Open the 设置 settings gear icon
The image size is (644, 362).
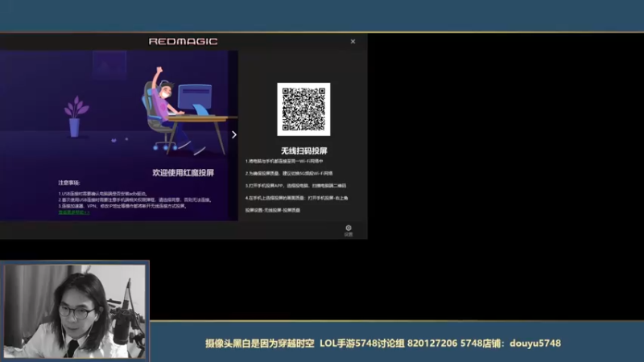[x=349, y=231]
